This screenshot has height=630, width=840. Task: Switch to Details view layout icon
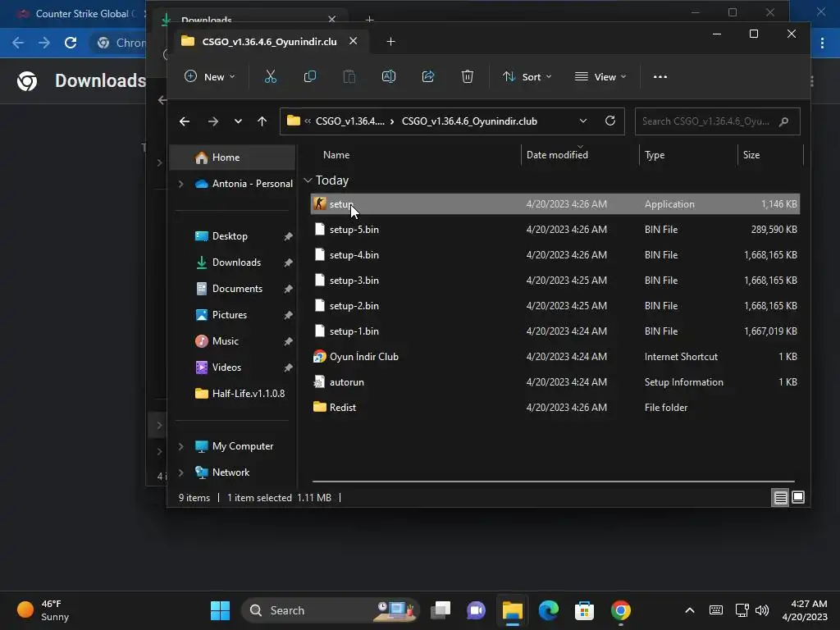click(781, 498)
